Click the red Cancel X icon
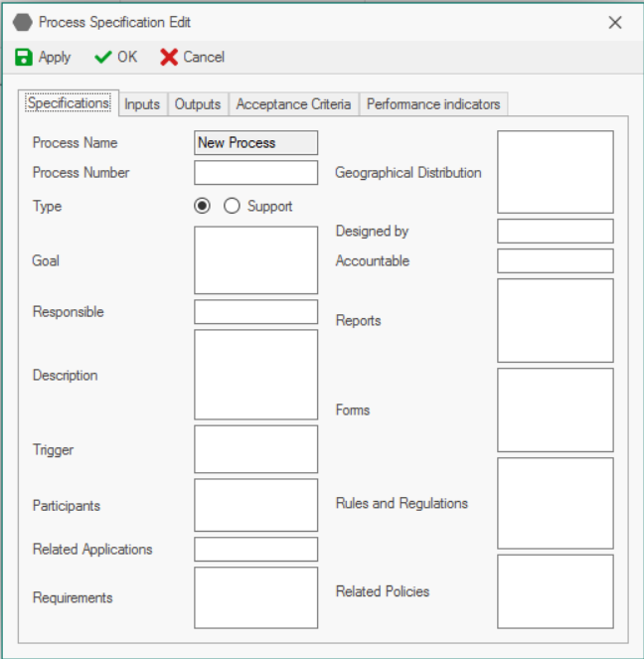Screen dimensions: 644x659 pos(169,58)
